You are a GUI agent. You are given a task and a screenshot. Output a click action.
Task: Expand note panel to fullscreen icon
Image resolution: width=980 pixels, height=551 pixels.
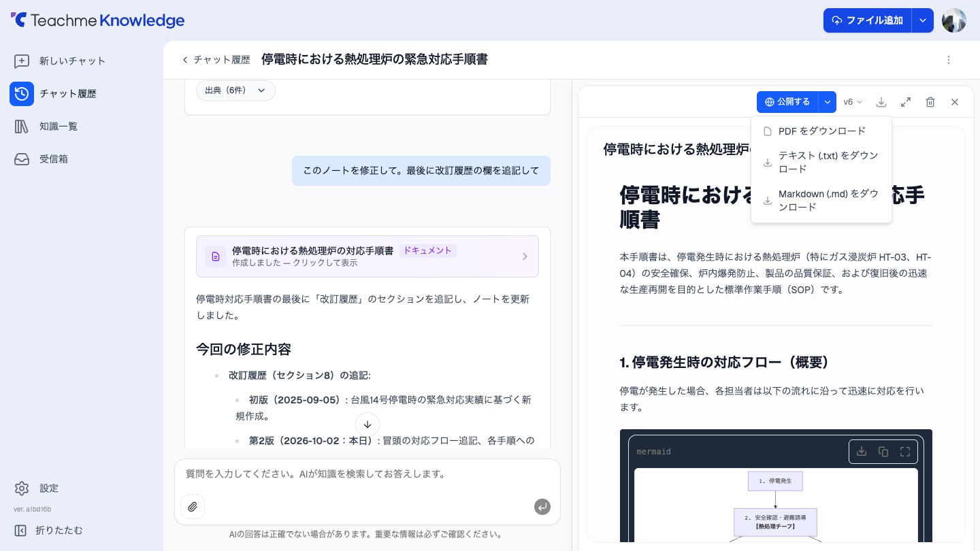pos(906,102)
